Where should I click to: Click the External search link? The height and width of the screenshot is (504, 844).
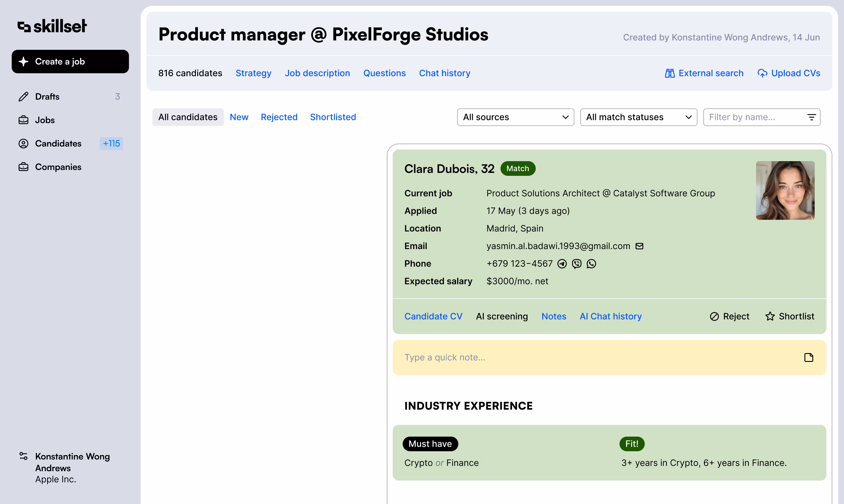(x=704, y=73)
